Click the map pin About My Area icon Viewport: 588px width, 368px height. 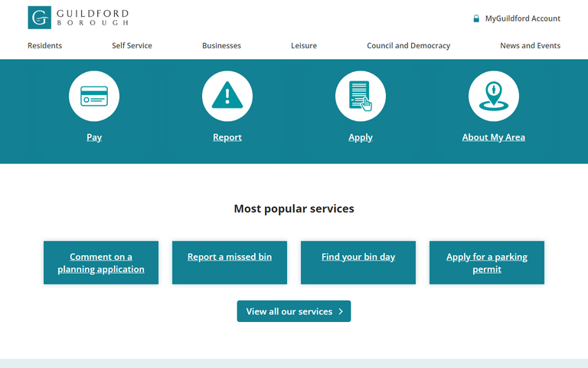(494, 96)
